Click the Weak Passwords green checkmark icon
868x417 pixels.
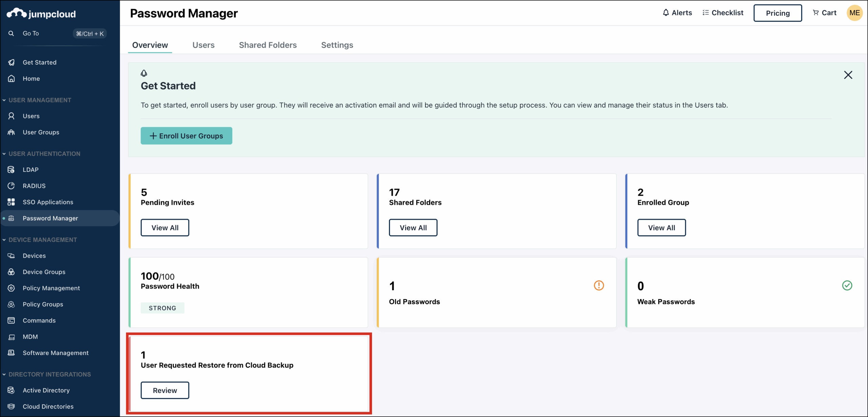coord(847,285)
